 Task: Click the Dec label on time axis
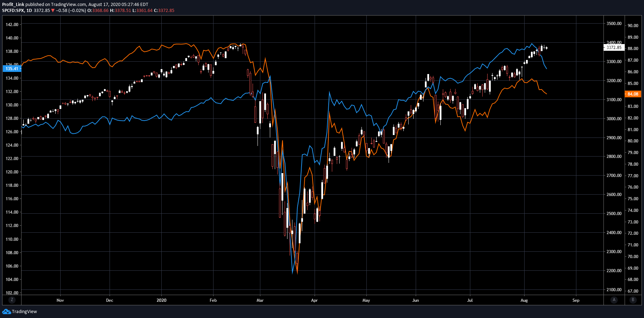coord(110,300)
